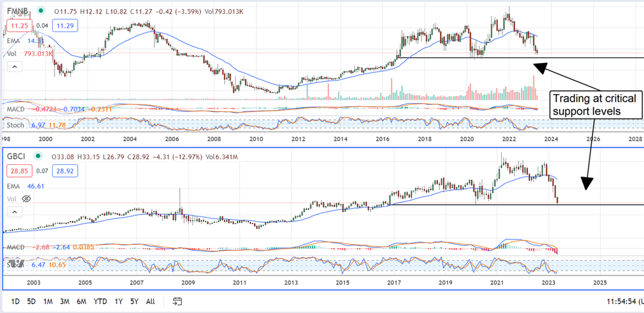Viewport: 644px width, 313px height.
Task: Click the GBCI ticker symbol label
Action: [17, 156]
